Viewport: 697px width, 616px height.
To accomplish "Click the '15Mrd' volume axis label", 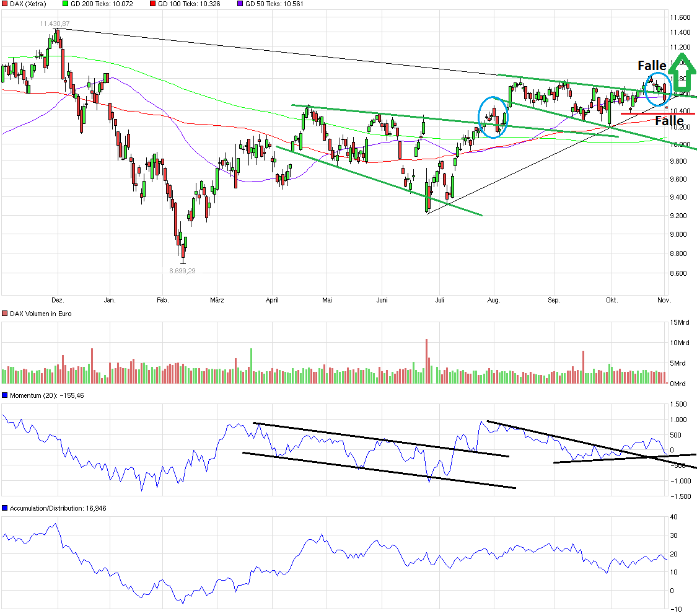I will pos(680,322).
